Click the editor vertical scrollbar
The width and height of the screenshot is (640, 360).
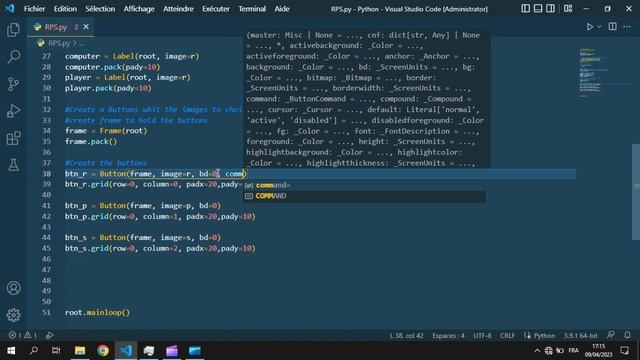click(x=636, y=192)
